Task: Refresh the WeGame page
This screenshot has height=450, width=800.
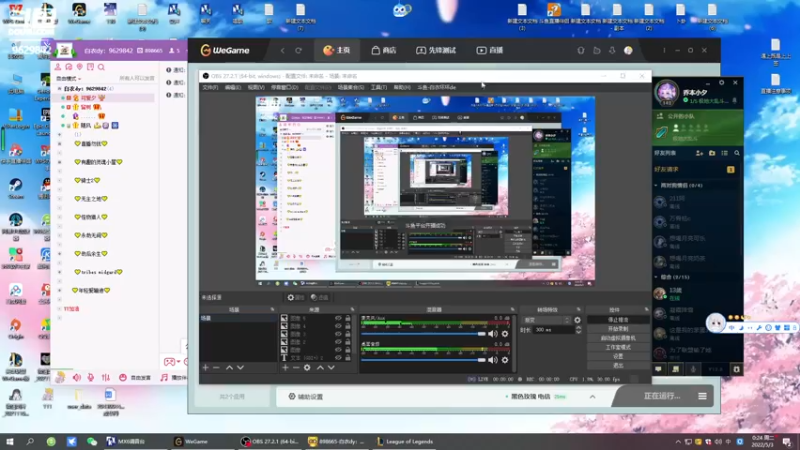Action: (x=298, y=50)
